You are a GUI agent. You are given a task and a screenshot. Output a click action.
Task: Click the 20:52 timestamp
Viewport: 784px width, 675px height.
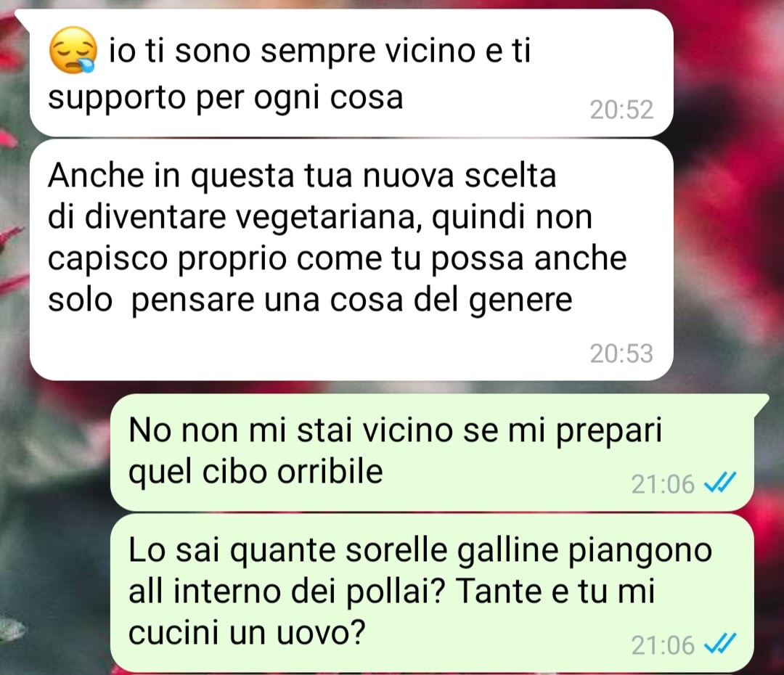point(621,110)
